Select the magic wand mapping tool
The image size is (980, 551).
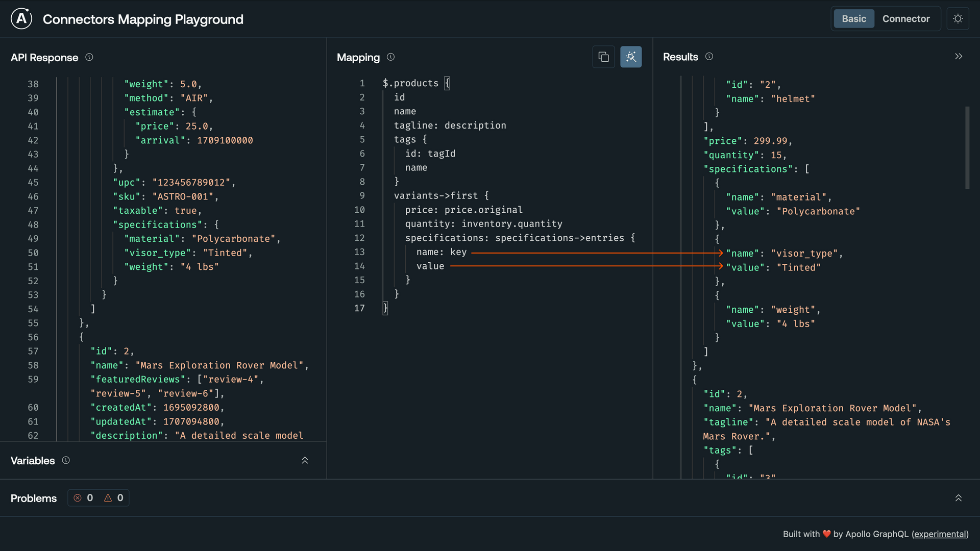pos(631,57)
